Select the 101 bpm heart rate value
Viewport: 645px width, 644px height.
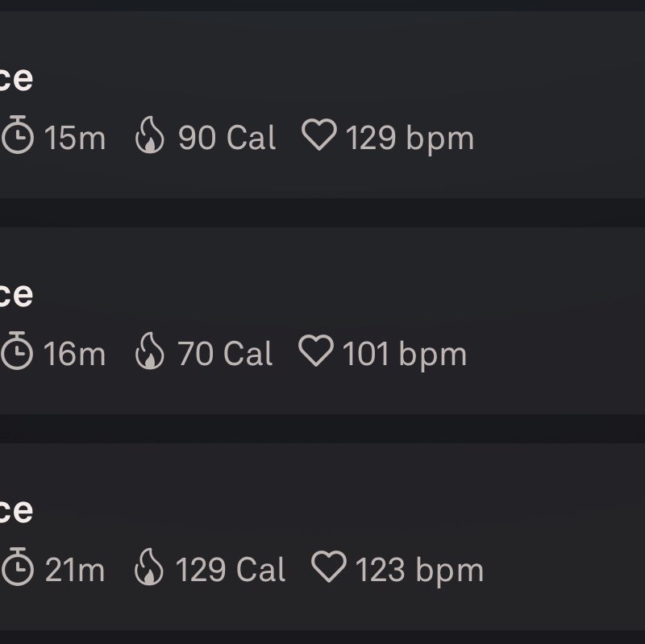(x=405, y=355)
